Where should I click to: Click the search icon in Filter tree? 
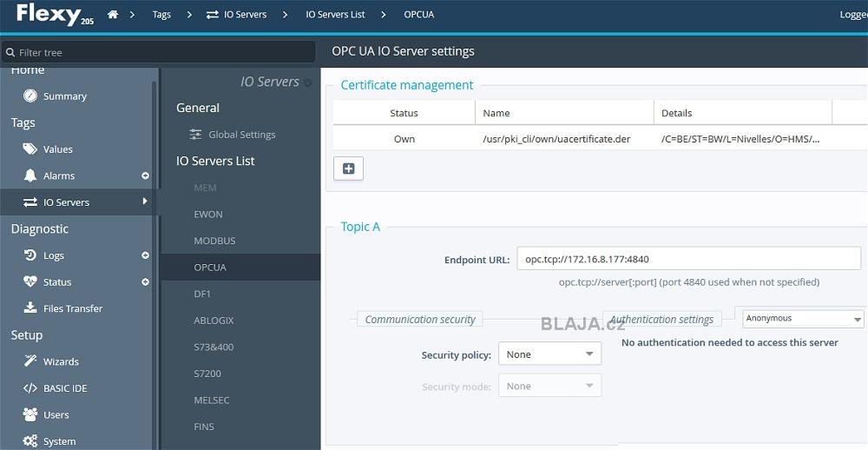point(10,53)
